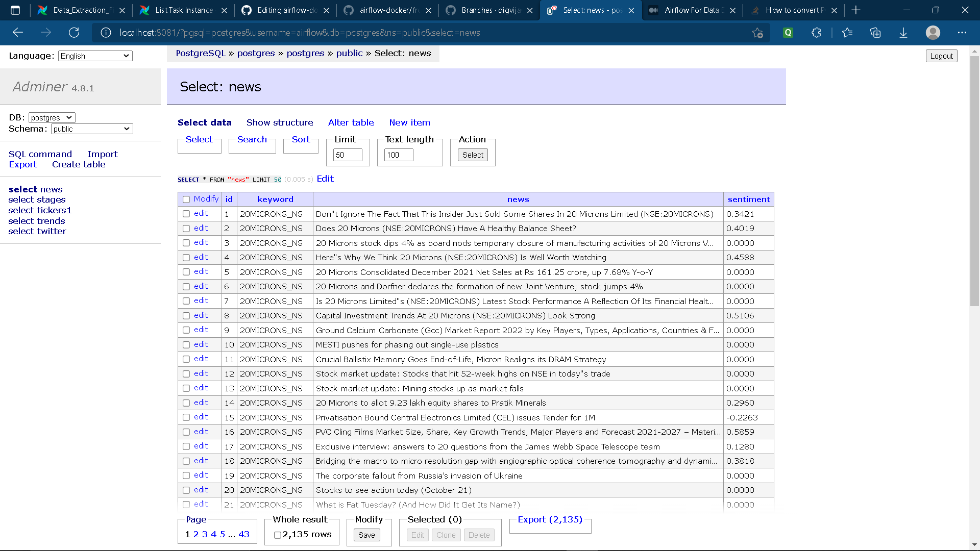Image resolution: width=980 pixels, height=551 pixels.
Task: Click the add-to-favorites star icon
Action: 757,32
